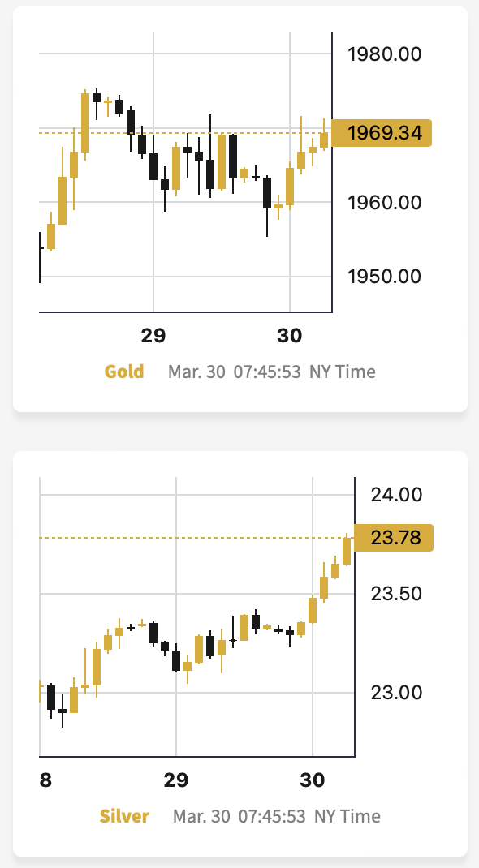Click the 24.00 silver axis label

(396, 494)
